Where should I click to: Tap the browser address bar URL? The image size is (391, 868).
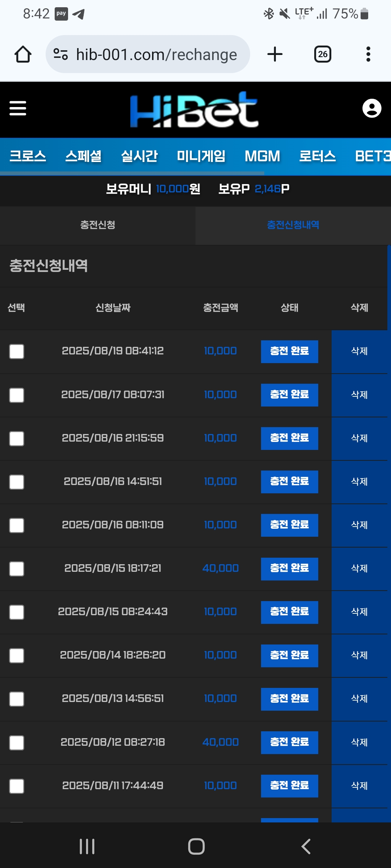pos(156,55)
